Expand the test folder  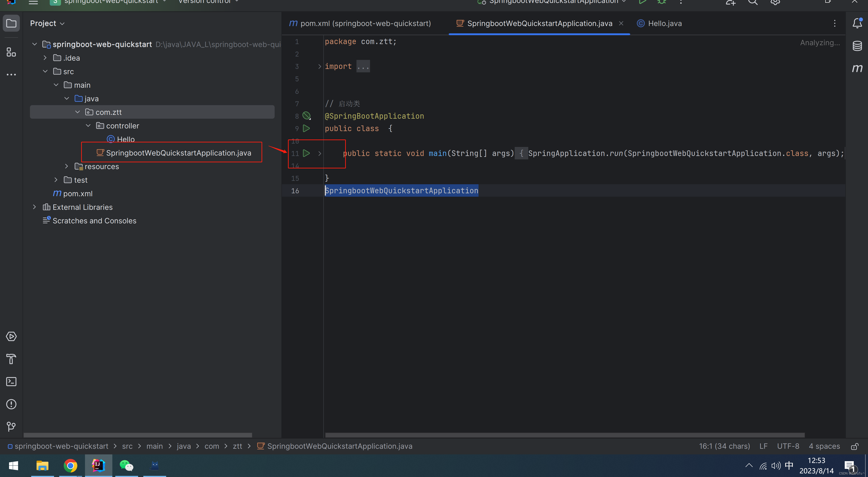pos(56,180)
